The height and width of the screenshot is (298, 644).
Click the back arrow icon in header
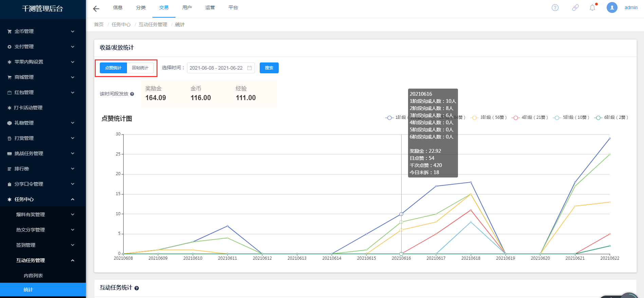96,9
